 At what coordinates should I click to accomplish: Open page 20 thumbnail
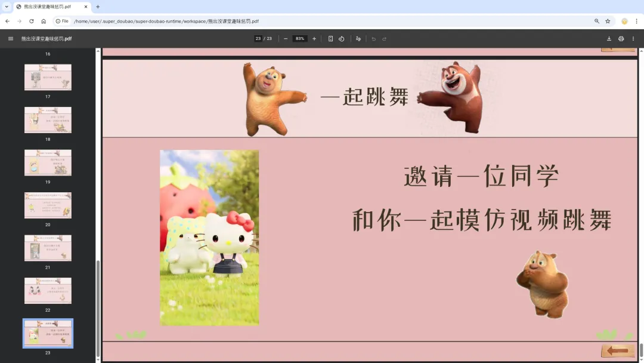(x=48, y=205)
